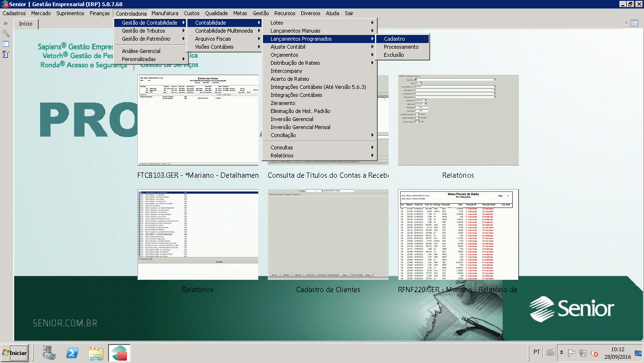Open the Recursos menu

pyautogui.click(x=285, y=13)
